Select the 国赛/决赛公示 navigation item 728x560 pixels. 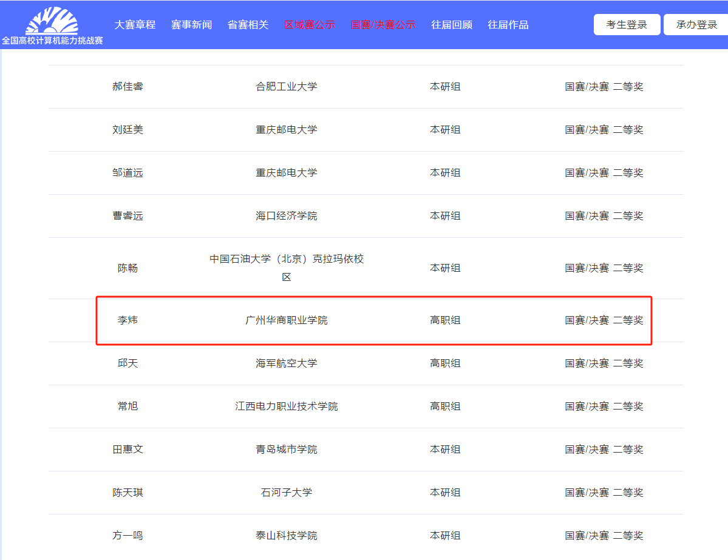[x=383, y=25]
